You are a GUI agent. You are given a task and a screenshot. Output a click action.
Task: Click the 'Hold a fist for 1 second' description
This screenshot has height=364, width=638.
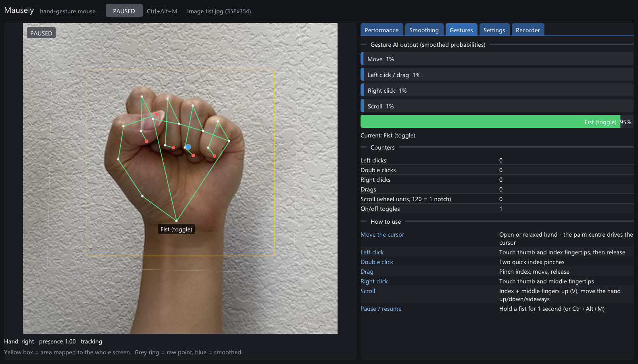point(552,309)
